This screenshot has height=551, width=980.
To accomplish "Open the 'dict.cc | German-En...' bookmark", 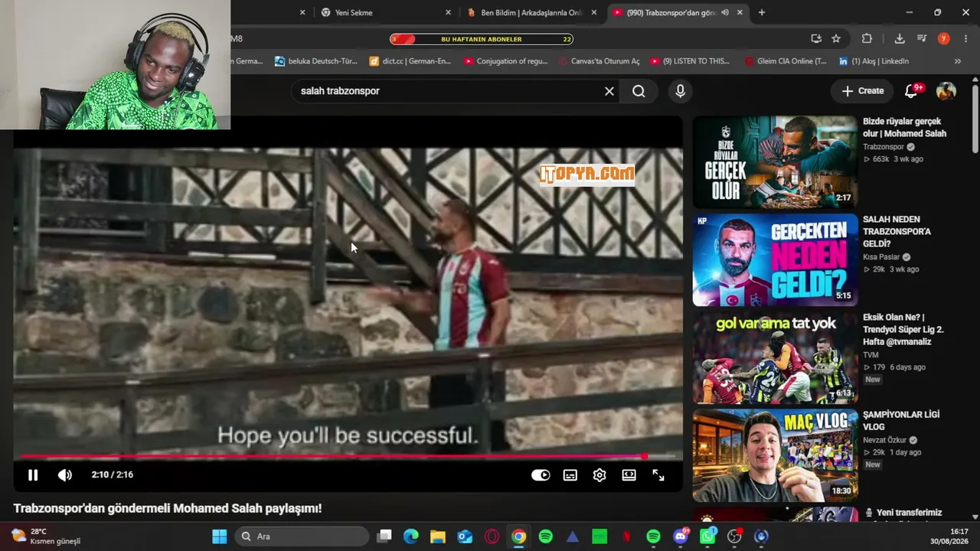I will 410,61.
